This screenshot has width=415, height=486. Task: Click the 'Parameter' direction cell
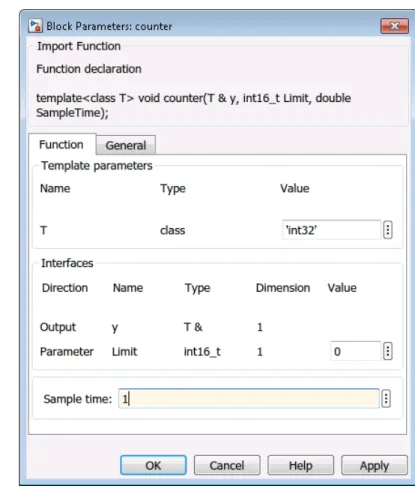[67, 351]
